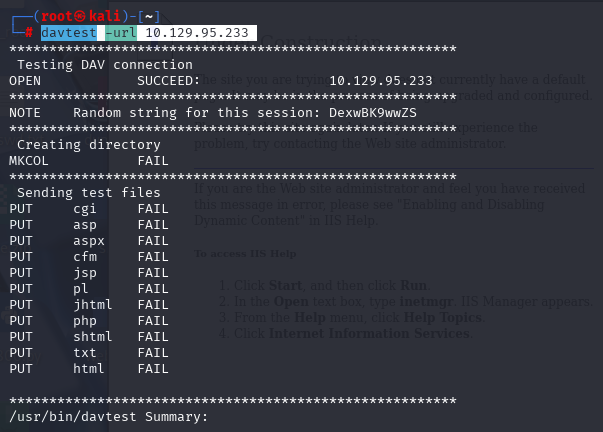Click the tilde directory indicator in prompt
Screen dimensions: 603x432
coord(149,17)
